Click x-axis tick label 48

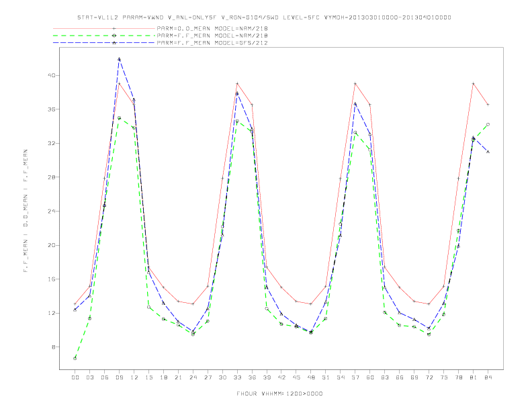[x=311, y=377]
